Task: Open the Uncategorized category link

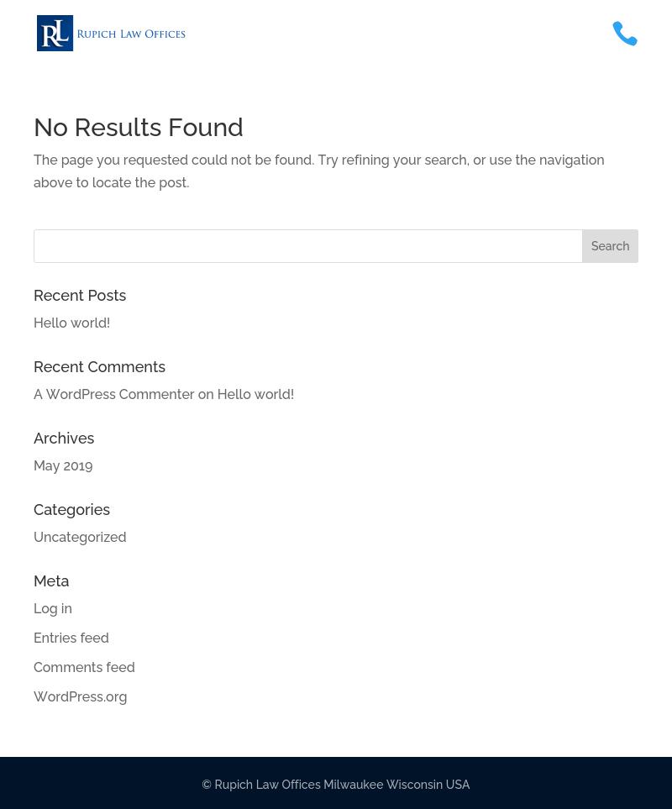Action: click(x=80, y=537)
